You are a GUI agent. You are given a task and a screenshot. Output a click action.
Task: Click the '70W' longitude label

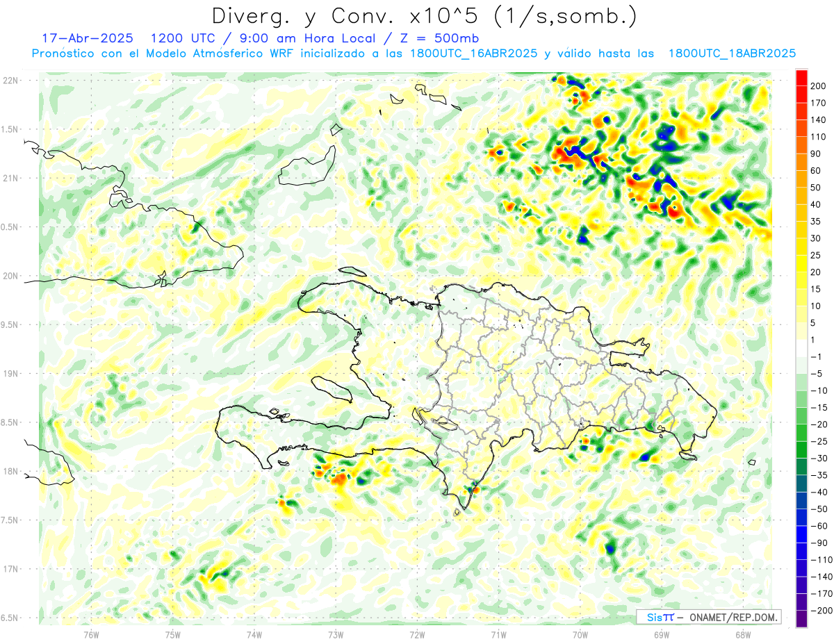580,634
